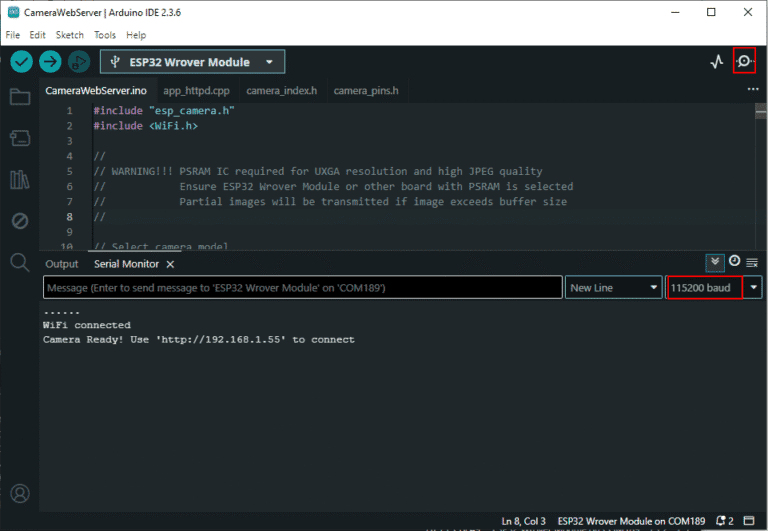Screen dimensions: 768x531
Task: Open the Sketchbook folder sidebar icon
Action: pos(19,97)
